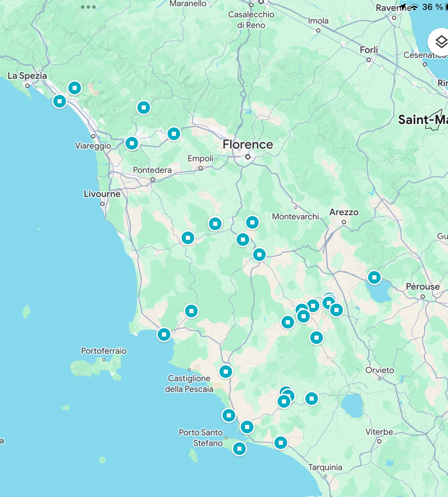Image resolution: width=448 pixels, height=497 pixels.
Task: Click the Viterbe town label
Action: click(379, 432)
